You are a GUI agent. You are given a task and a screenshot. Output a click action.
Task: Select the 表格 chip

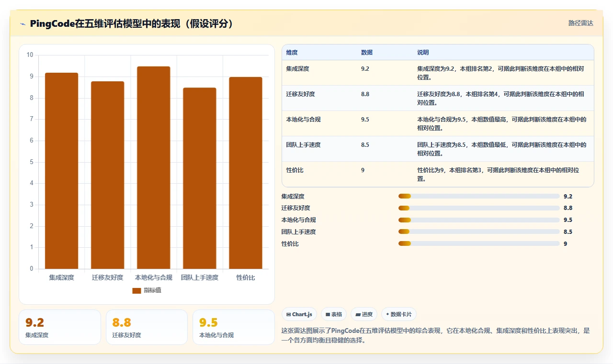pos(334,314)
